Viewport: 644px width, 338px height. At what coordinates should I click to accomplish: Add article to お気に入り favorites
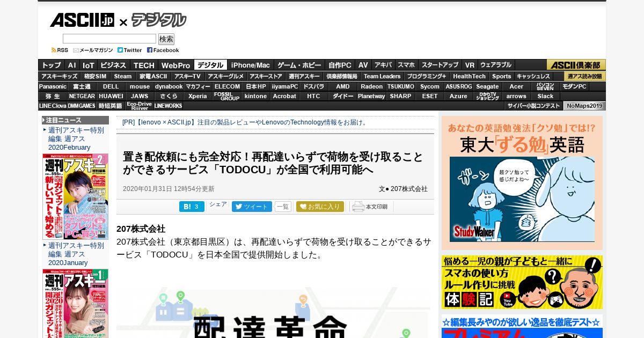tap(320, 207)
